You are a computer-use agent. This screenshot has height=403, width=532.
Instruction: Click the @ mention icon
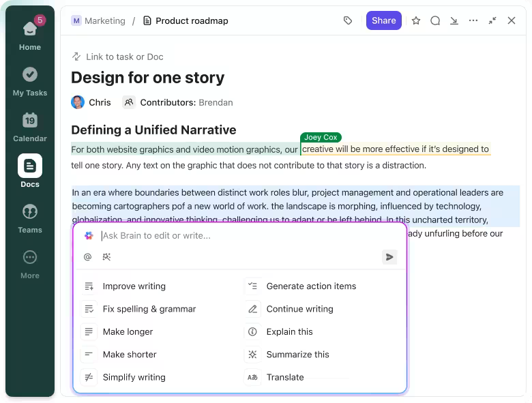(87, 257)
